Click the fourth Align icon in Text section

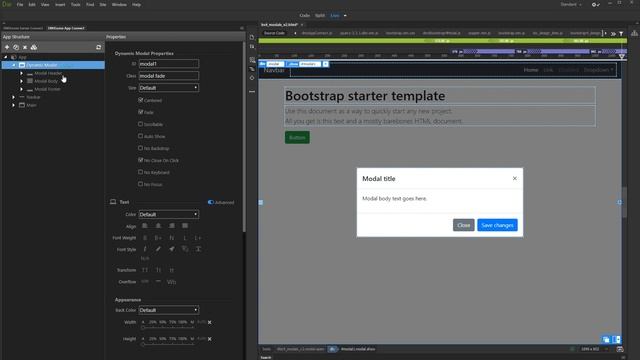[185, 226]
